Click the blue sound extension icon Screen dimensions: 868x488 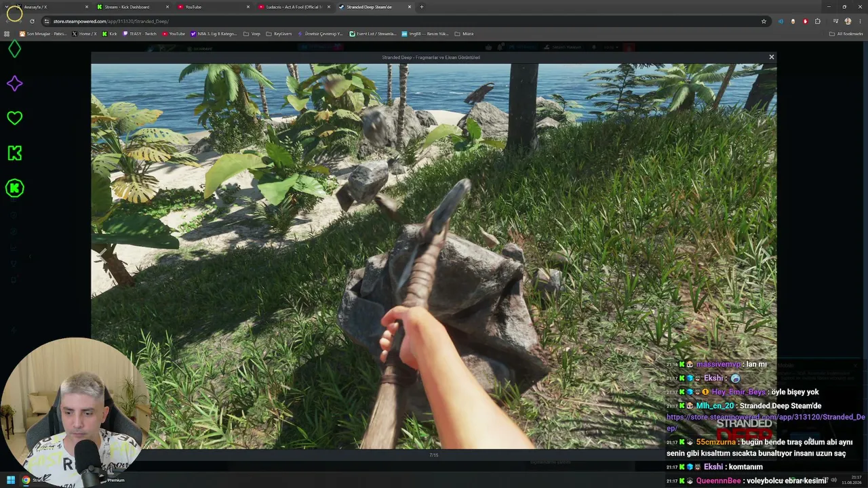pos(781,21)
